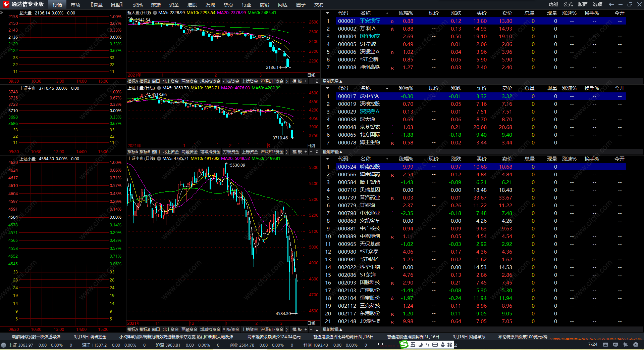Open news link 两市融资余额减少124.04亿元

click(274, 337)
